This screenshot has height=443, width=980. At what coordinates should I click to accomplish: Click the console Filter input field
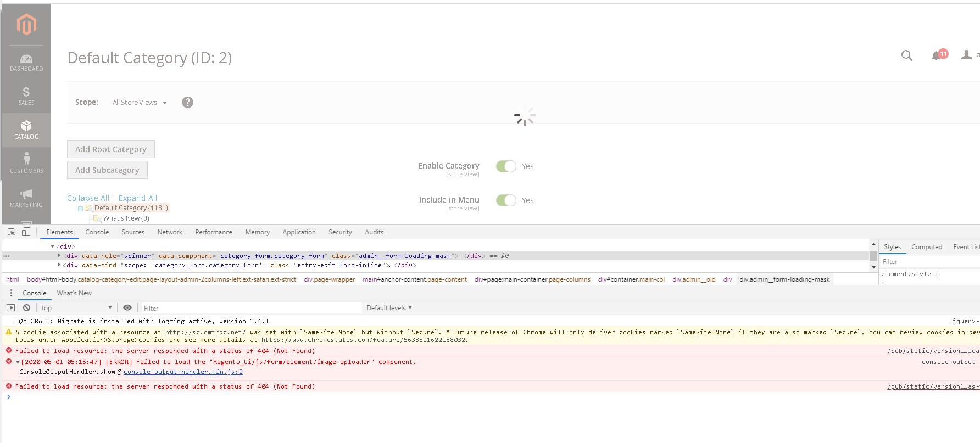(x=250, y=308)
